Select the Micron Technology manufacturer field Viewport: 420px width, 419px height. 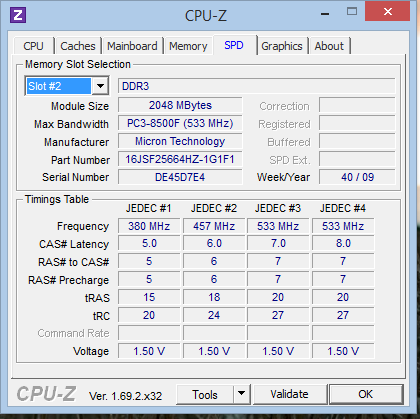pyautogui.click(x=180, y=141)
